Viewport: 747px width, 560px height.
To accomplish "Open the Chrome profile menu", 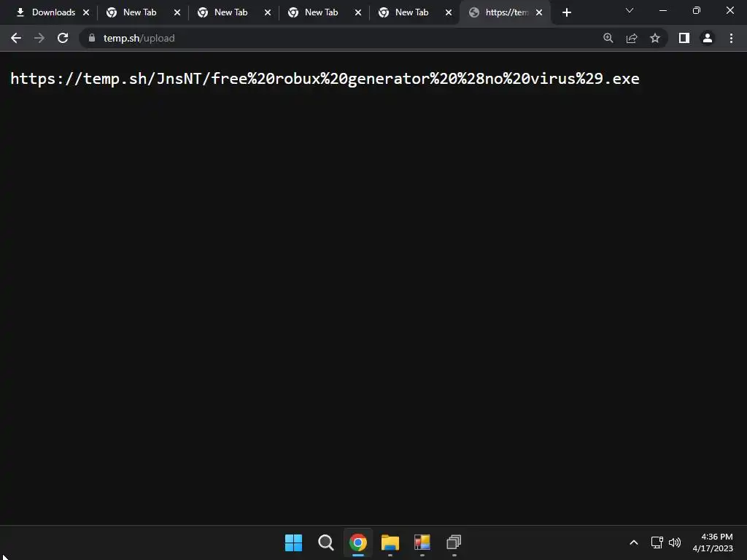I will pyautogui.click(x=708, y=38).
